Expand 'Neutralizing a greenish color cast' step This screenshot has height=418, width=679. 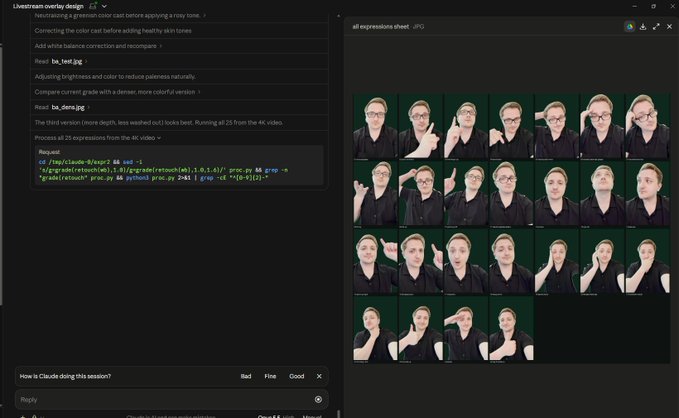[120, 15]
